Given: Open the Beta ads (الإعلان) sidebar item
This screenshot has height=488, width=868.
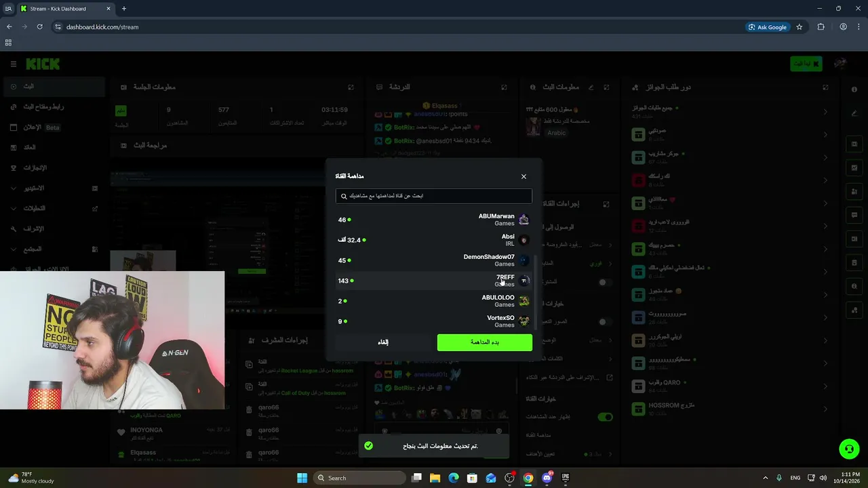Looking at the screenshot, I should click(53, 127).
